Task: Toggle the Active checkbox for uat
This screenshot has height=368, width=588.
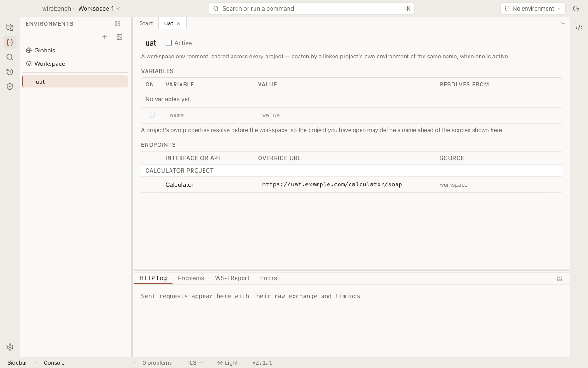Action: tap(169, 43)
